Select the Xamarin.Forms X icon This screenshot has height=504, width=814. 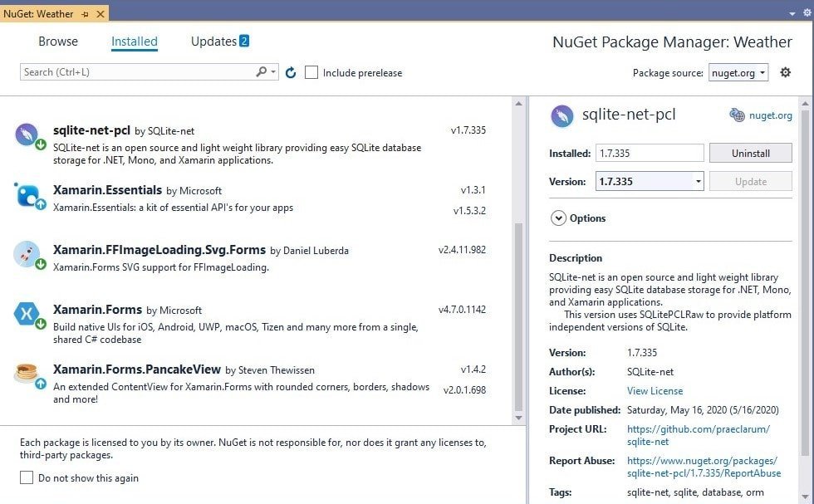pos(27,313)
